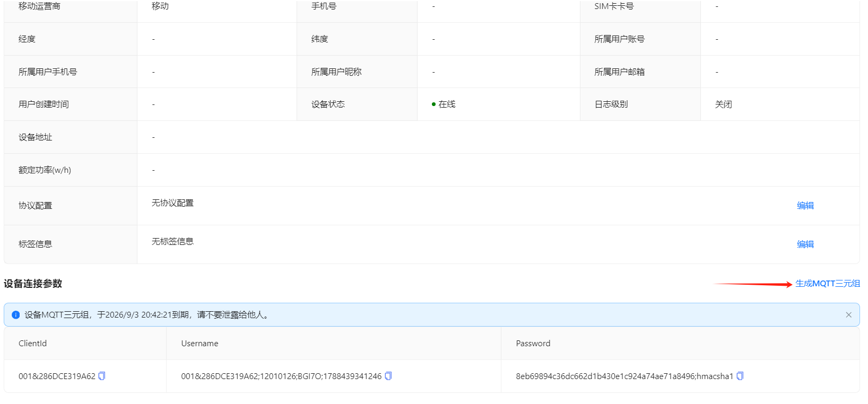Open 编辑 for 协议配置 row
The width and height of the screenshot is (868, 404).
[805, 206]
